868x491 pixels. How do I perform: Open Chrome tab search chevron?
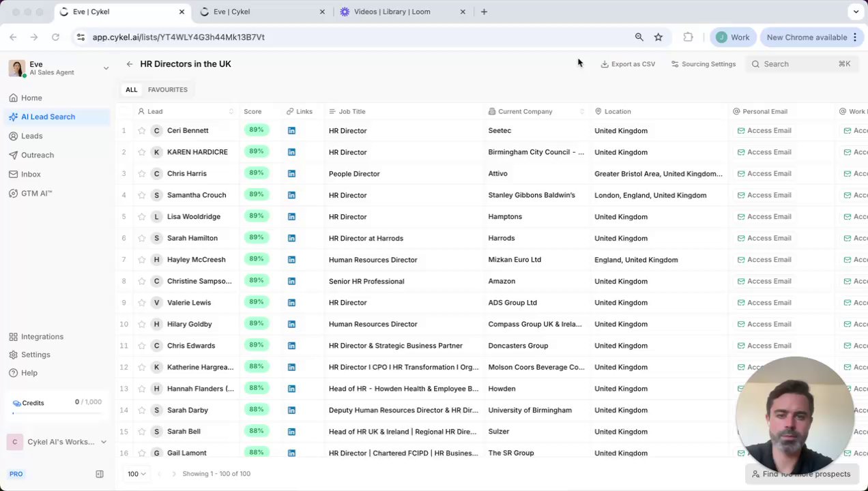point(856,12)
